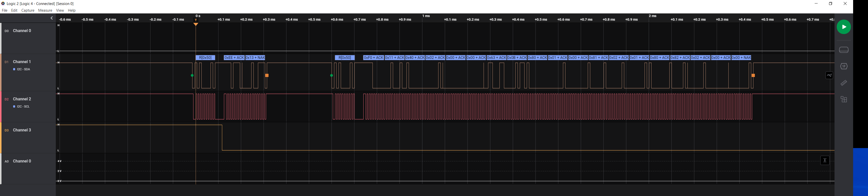Open the File menu
This screenshot has width=868, height=196.
point(5,10)
